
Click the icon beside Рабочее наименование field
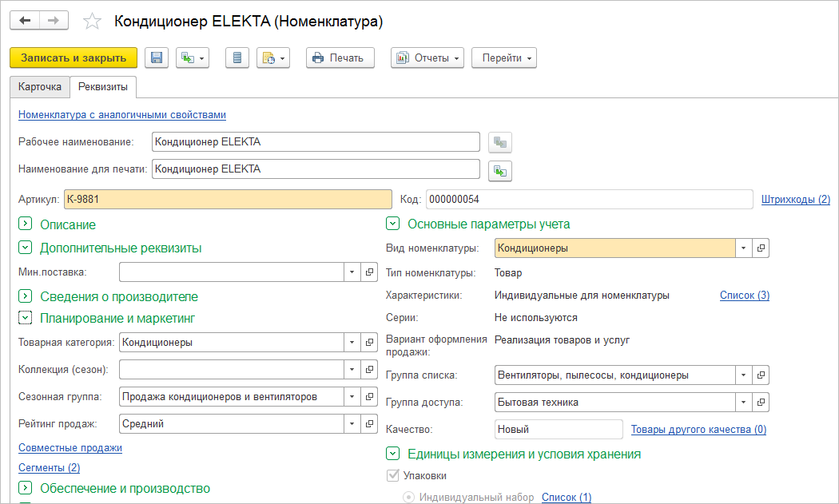500,143
